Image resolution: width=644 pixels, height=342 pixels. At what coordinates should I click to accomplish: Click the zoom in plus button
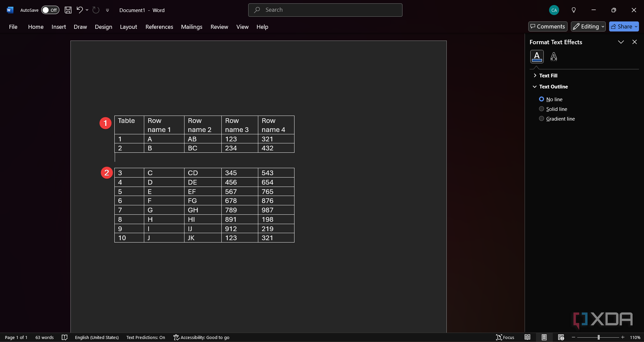[x=623, y=337]
